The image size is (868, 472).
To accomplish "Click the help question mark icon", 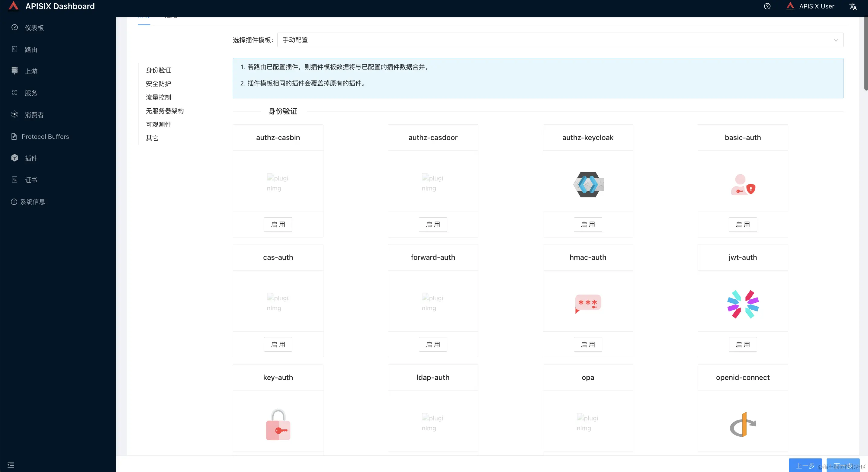I will [x=767, y=6].
